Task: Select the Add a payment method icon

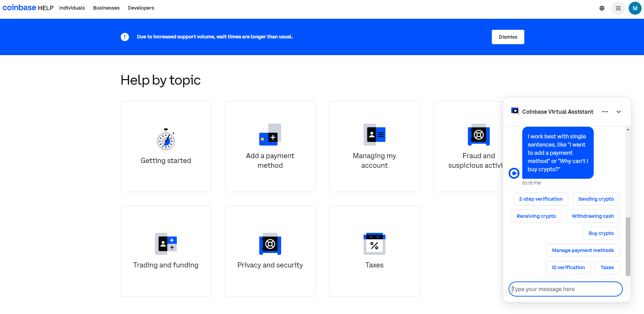Action: coord(270,135)
